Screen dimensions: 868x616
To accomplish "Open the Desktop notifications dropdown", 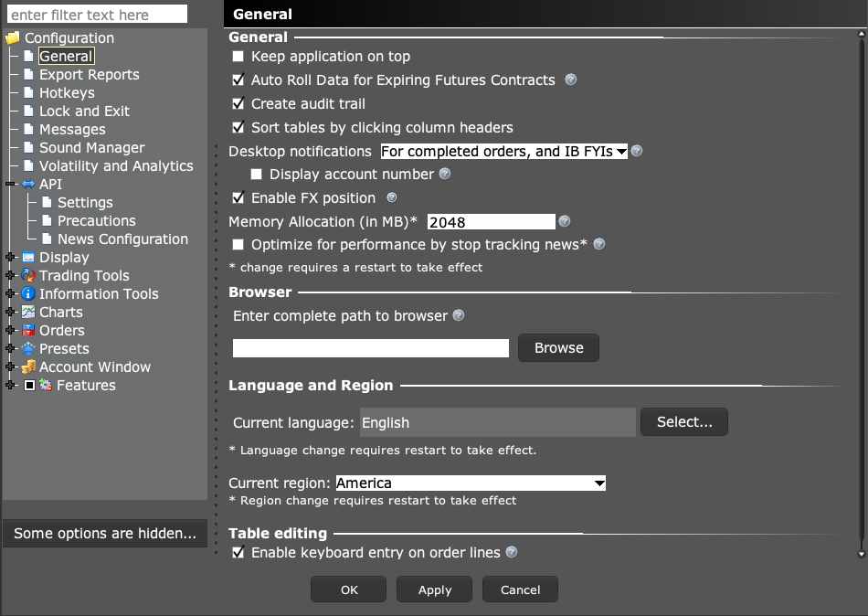I will click(x=503, y=151).
